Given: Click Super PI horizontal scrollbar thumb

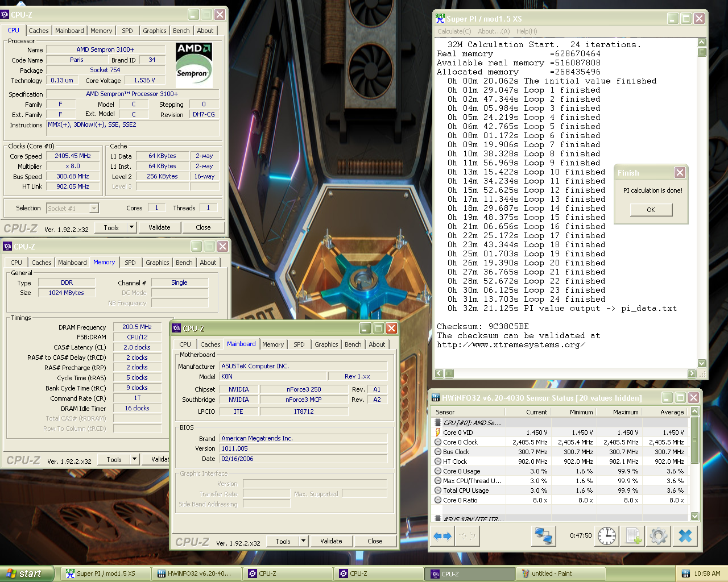Looking at the screenshot, I should click(449, 373).
